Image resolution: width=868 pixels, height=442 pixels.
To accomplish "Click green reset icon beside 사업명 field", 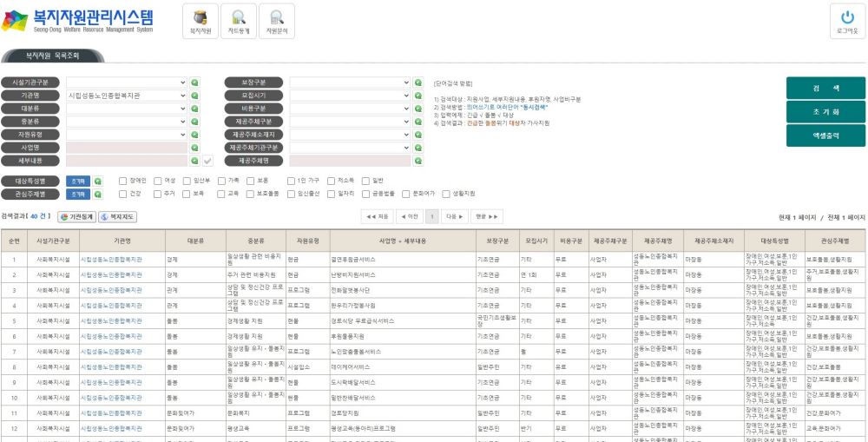I will [194, 148].
